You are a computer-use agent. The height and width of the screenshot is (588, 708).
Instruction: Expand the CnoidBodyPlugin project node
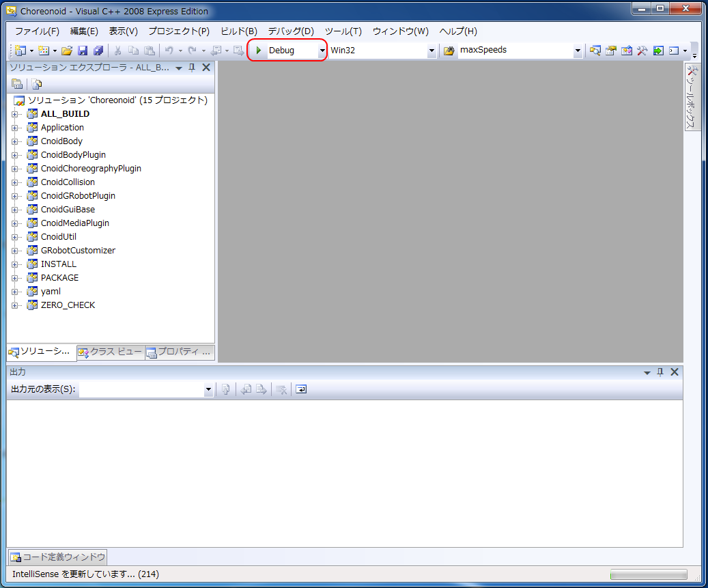(16, 155)
